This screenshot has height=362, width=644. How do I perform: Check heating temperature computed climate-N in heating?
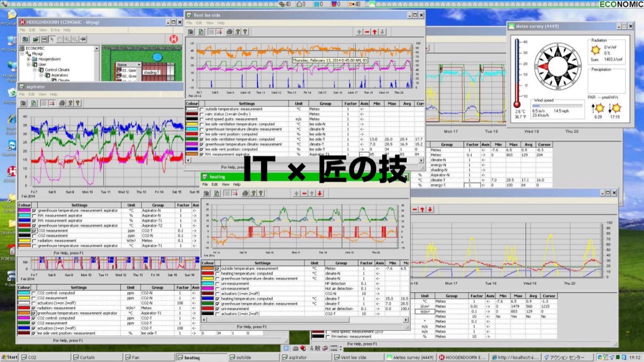(x=217, y=274)
